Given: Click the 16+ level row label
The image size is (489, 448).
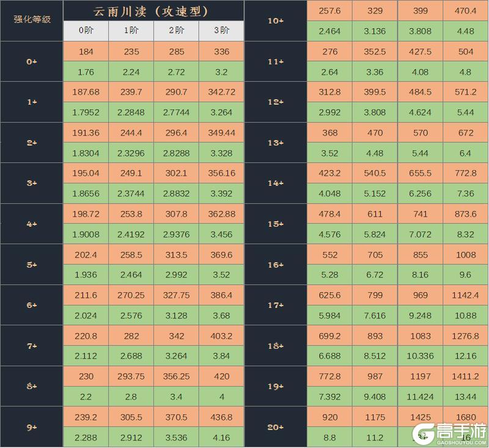Looking at the screenshot, I should click(x=276, y=265).
